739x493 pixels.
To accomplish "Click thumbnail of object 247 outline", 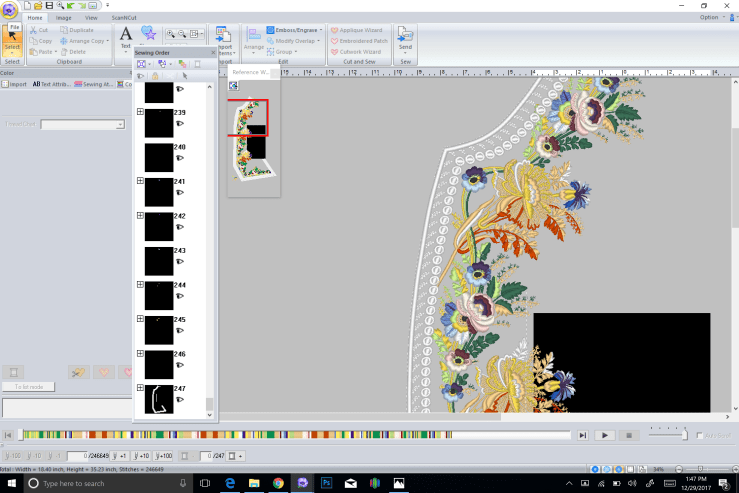I will [x=158, y=398].
